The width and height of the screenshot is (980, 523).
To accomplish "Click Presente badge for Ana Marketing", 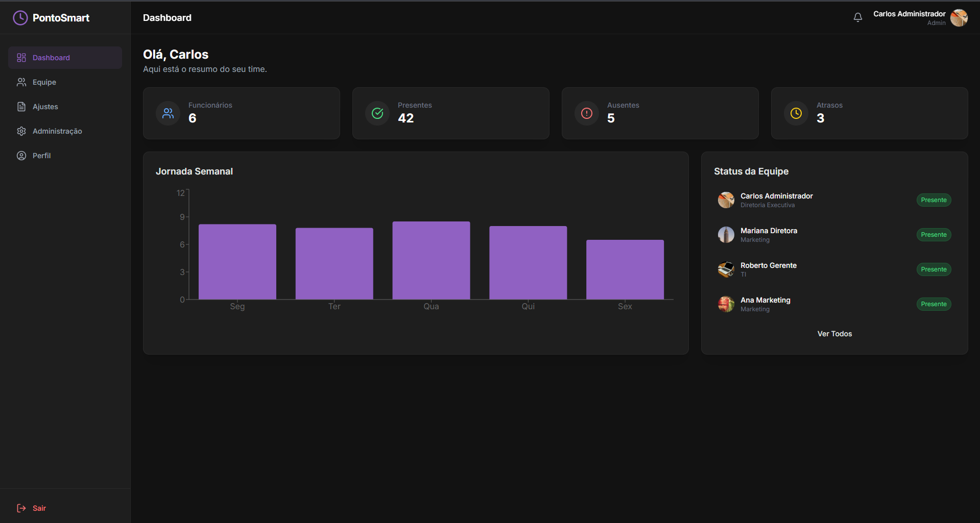I will click(934, 304).
